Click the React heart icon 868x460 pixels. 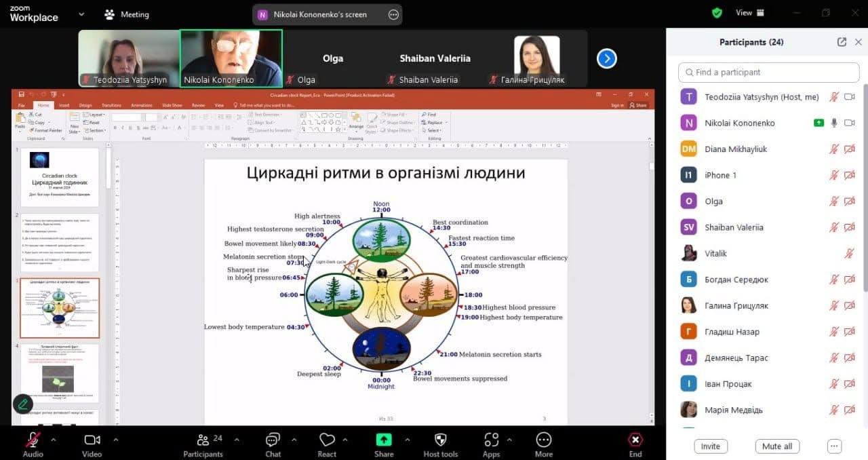click(327, 440)
